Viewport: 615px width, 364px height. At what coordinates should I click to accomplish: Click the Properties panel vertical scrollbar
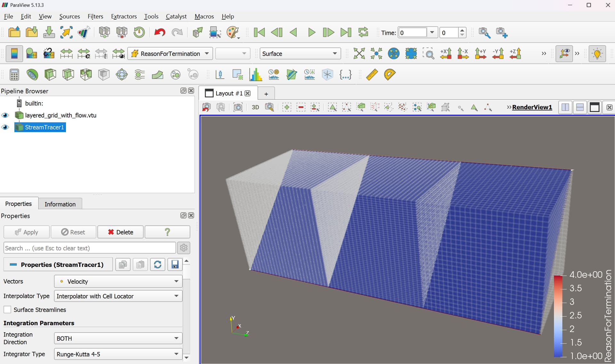pyautogui.click(x=186, y=309)
